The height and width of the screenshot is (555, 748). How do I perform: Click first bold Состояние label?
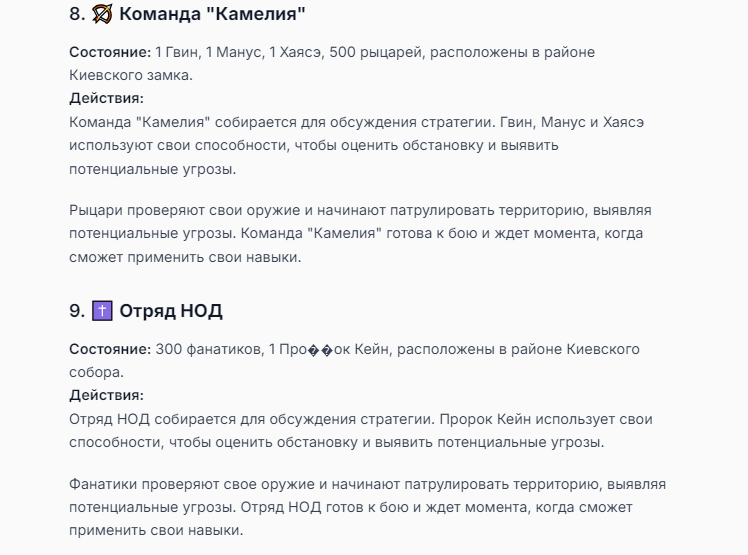coord(110,52)
